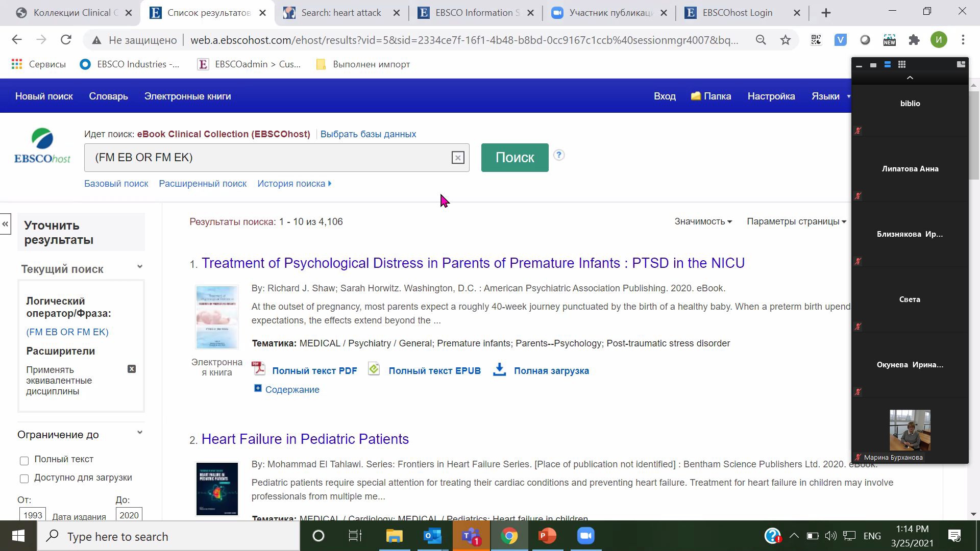
Task: Open the Chrome zoom magnifier icon
Action: click(761, 40)
